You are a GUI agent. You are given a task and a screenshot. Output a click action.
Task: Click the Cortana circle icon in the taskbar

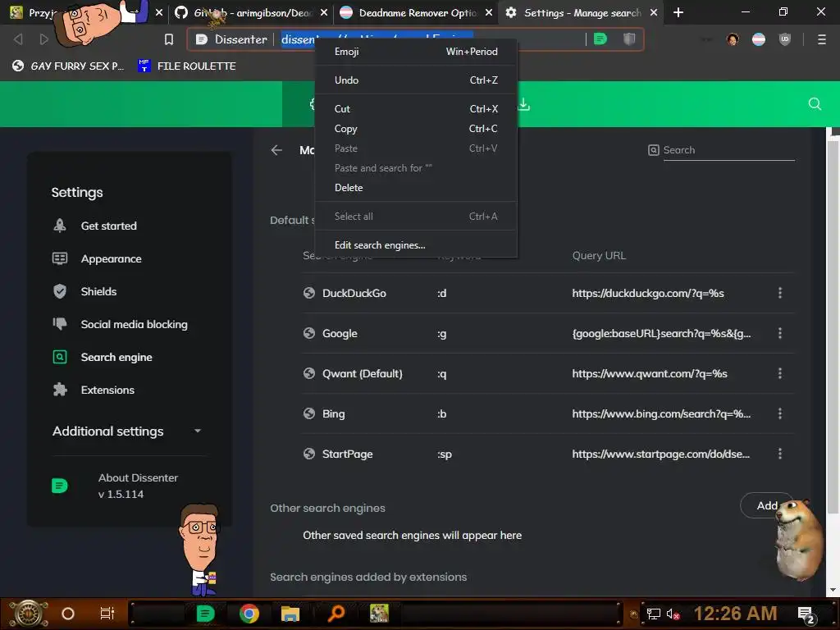click(68, 614)
